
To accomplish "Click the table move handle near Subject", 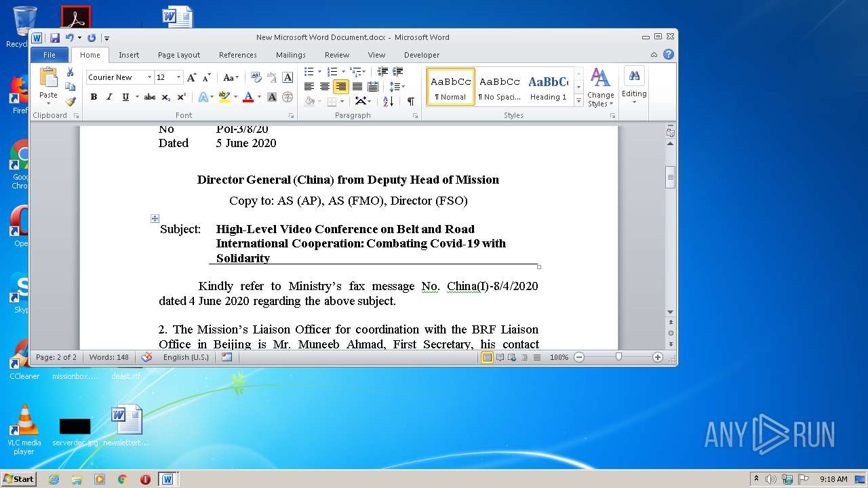I will [x=155, y=218].
